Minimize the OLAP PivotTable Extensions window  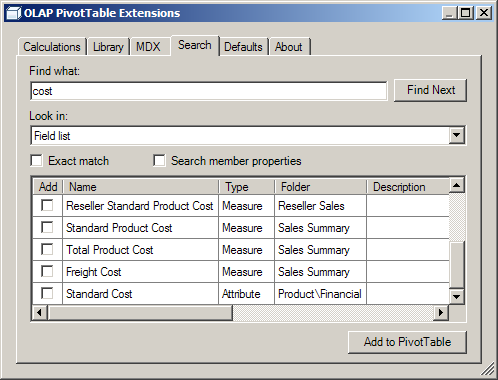click(x=450, y=13)
